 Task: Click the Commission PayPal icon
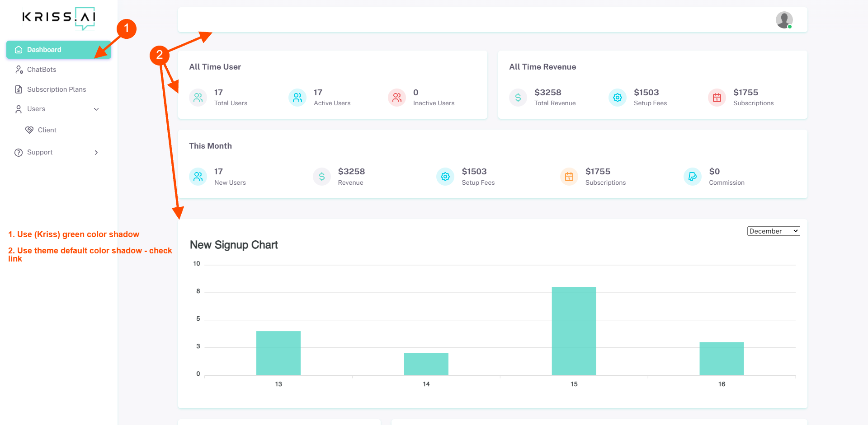tap(693, 177)
